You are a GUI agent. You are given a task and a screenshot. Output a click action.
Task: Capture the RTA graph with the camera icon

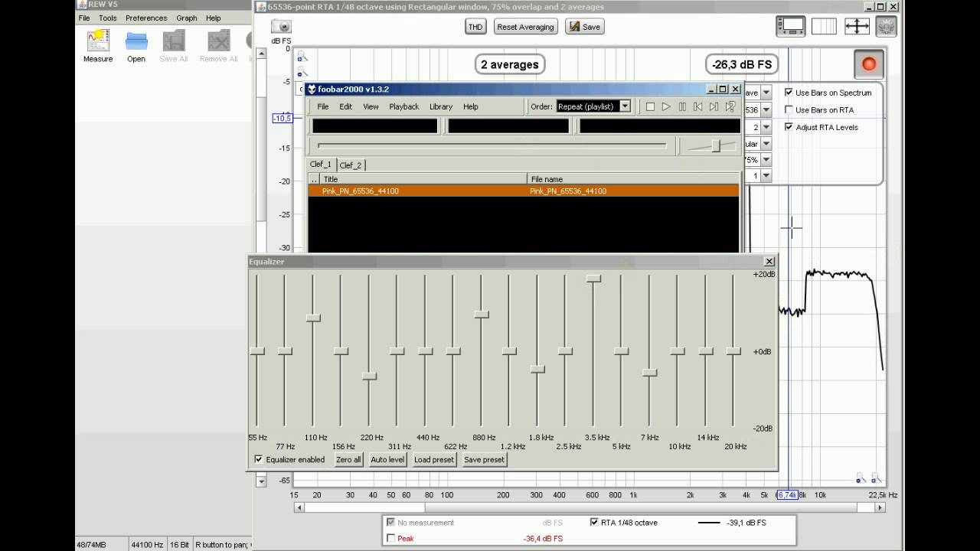pyautogui.click(x=281, y=27)
